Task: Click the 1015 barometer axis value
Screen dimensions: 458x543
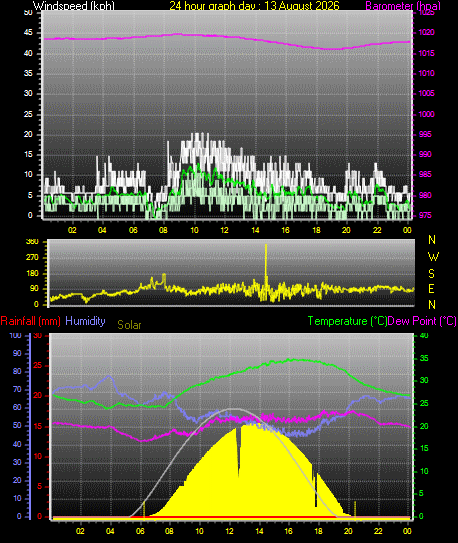Action: (x=426, y=53)
